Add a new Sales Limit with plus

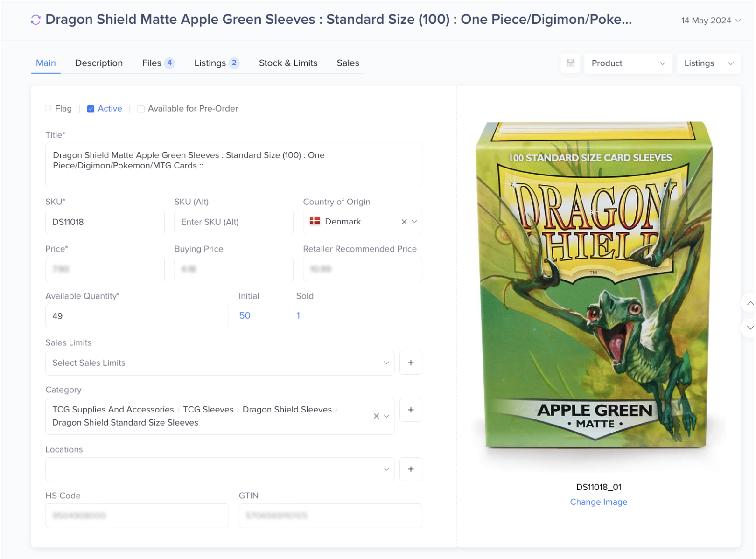[x=411, y=363]
